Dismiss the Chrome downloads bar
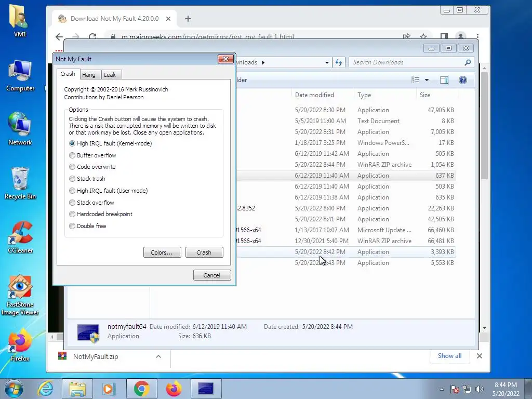 point(480,356)
